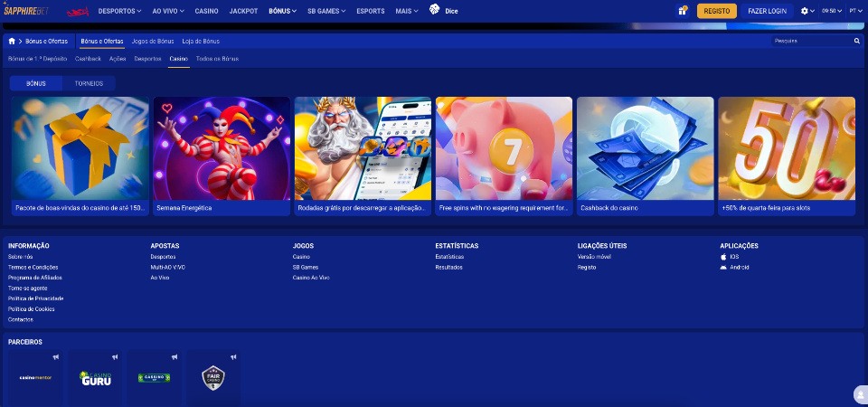Open the +50% de quarta-feira slots card
The height and width of the screenshot is (407, 868).
(x=787, y=156)
